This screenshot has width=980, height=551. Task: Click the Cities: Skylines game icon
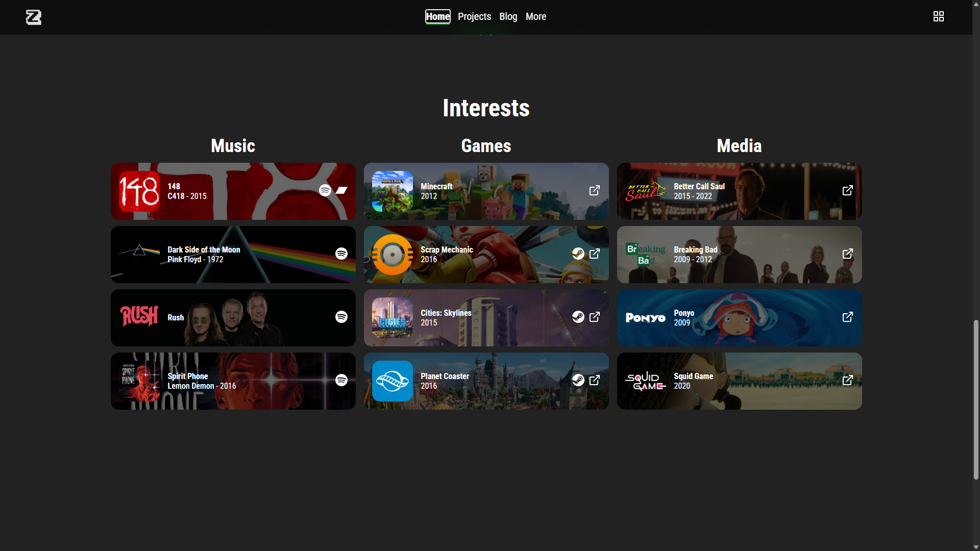(393, 318)
